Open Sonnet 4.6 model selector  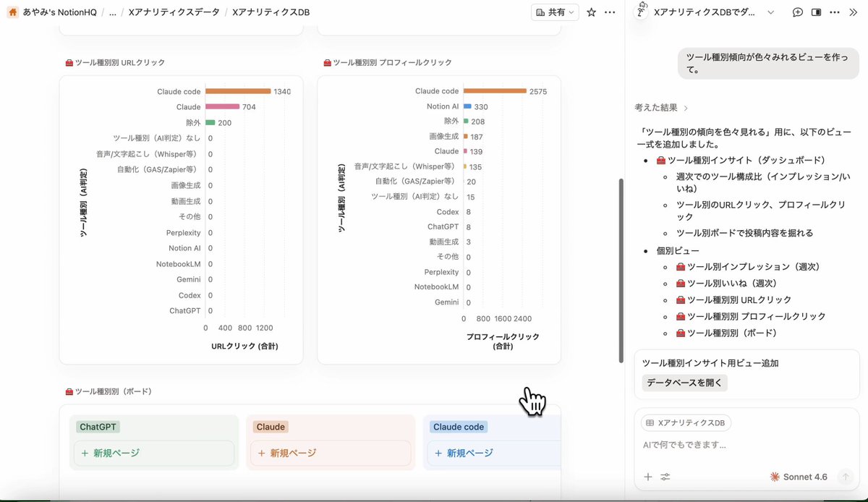coord(799,477)
